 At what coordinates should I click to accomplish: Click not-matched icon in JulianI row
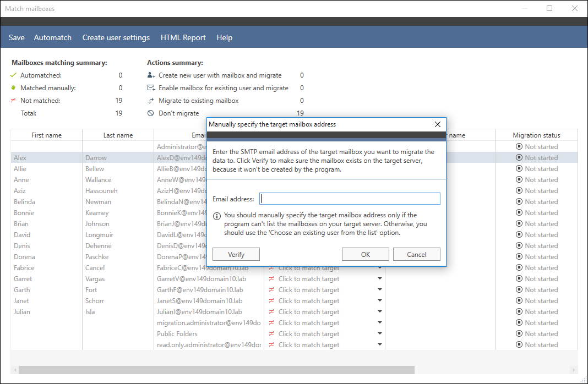point(271,312)
